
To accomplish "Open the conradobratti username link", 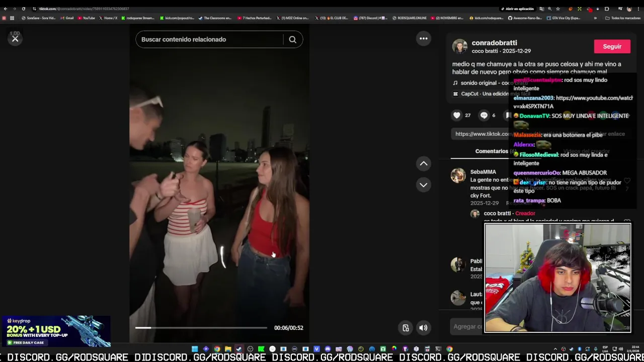I will (494, 43).
